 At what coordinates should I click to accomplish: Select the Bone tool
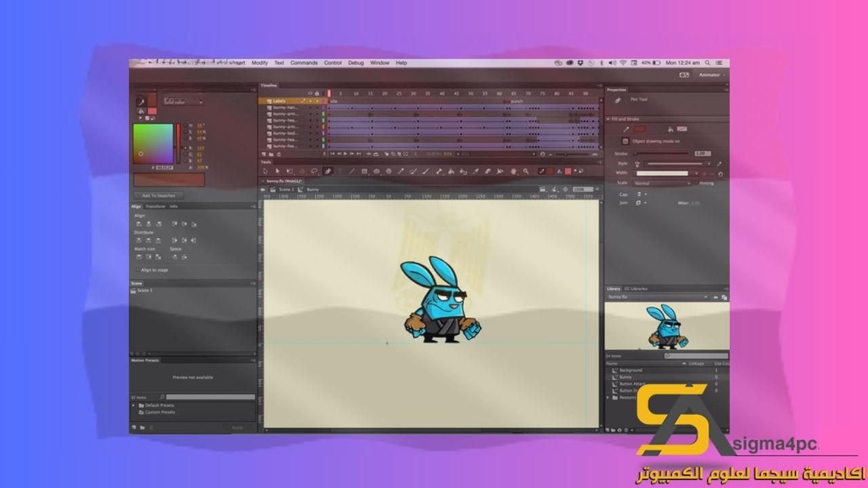[439, 171]
